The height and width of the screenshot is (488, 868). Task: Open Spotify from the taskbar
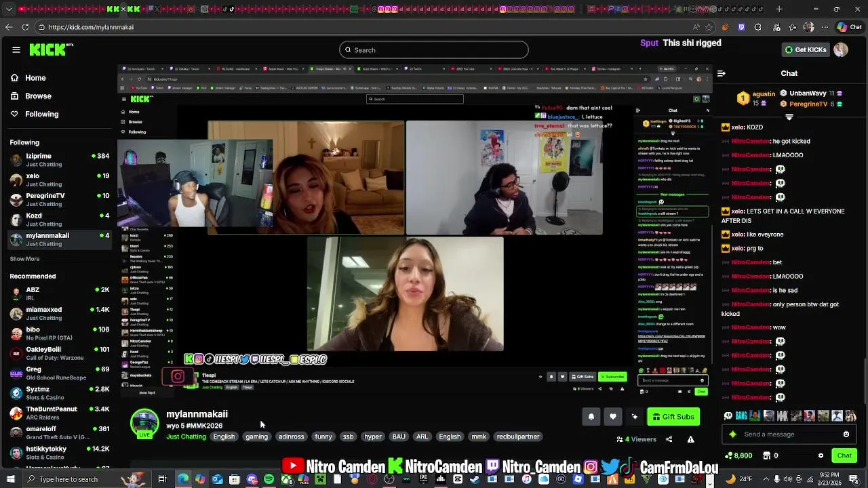[269, 479]
